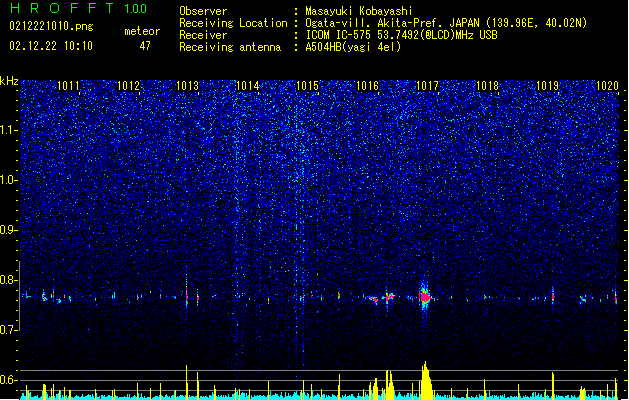Click the large red meteor echo near 1017
629x400 pixels.
click(425, 297)
